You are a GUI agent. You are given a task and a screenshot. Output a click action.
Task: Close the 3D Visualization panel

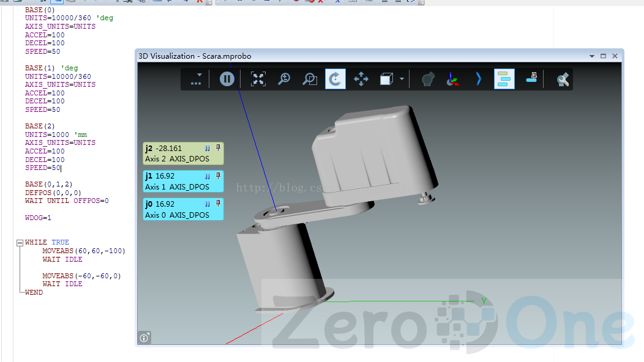click(615, 56)
